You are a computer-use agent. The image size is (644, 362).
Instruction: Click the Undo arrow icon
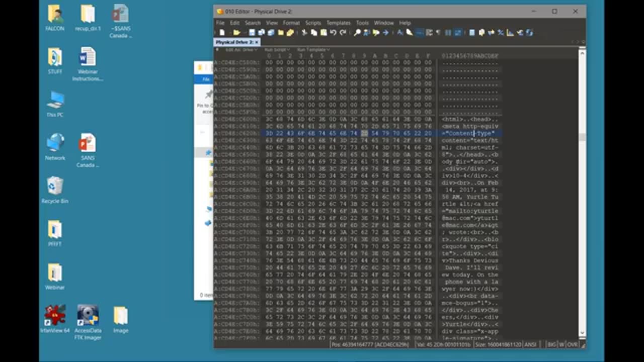pos(333,33)
